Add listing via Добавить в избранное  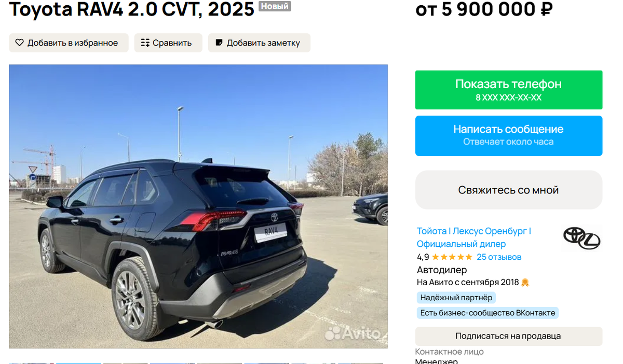69,43
